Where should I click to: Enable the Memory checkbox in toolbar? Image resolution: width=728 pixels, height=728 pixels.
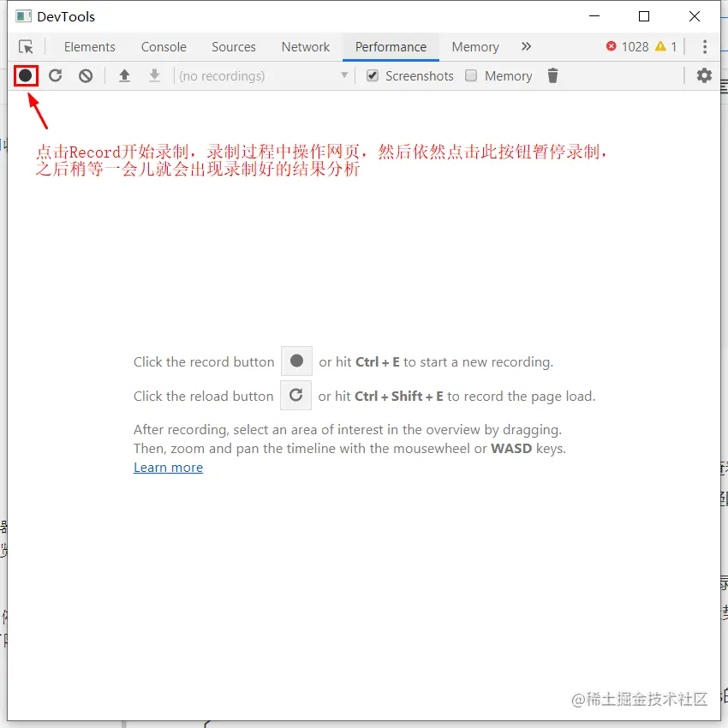point(471,75)
